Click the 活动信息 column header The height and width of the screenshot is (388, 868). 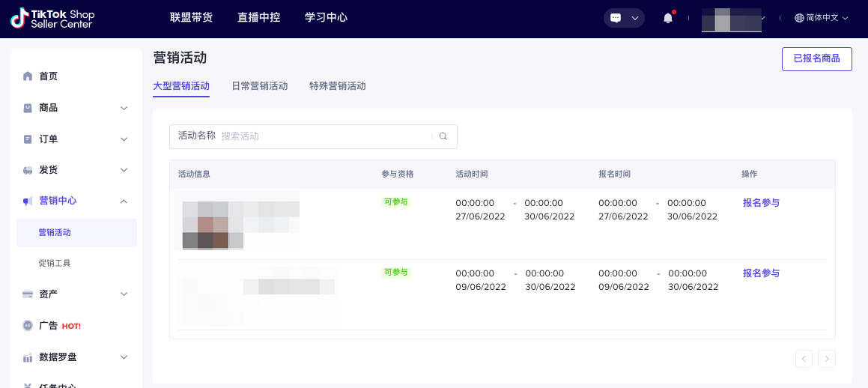[x=194, y=174]
